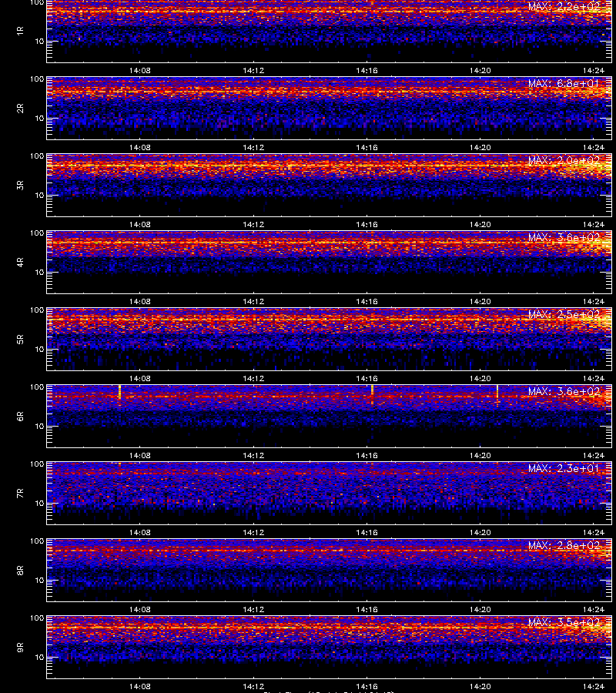Select the 8R panel axis label
Screen dimensions: 616x693
tap(20, 571)
